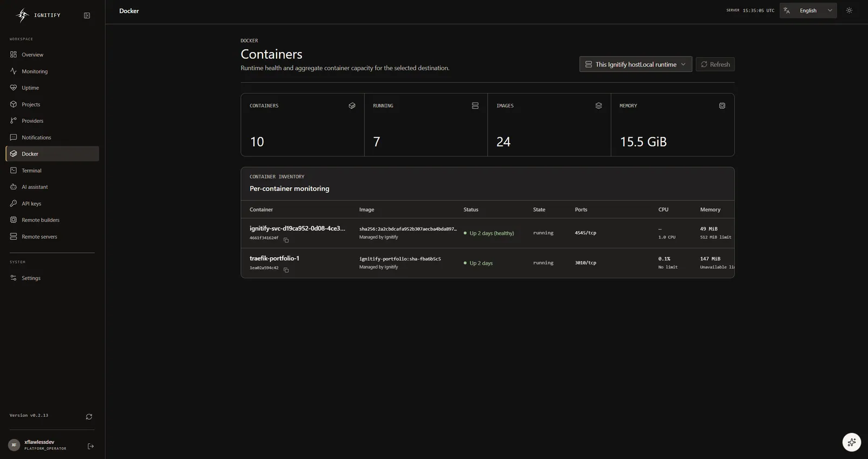Open Overview in the sidebar
This screenshot has width=868, height=459.
click(52, 55)
